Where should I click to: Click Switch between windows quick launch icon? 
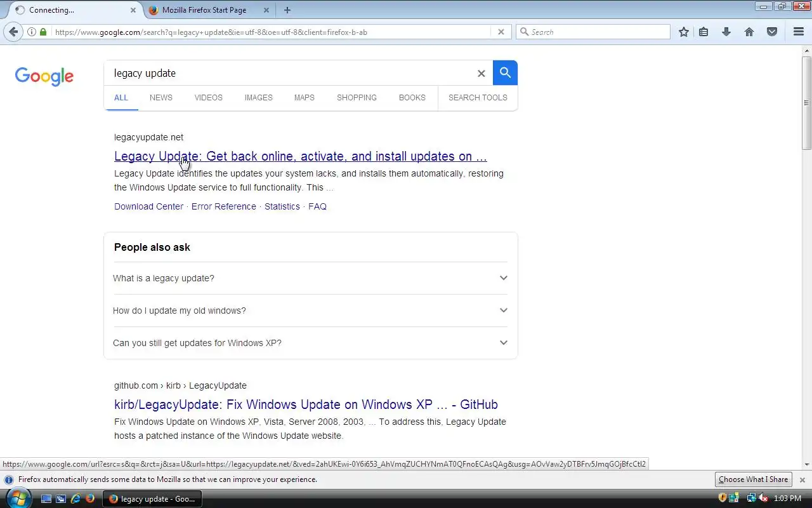pos(61,499)
